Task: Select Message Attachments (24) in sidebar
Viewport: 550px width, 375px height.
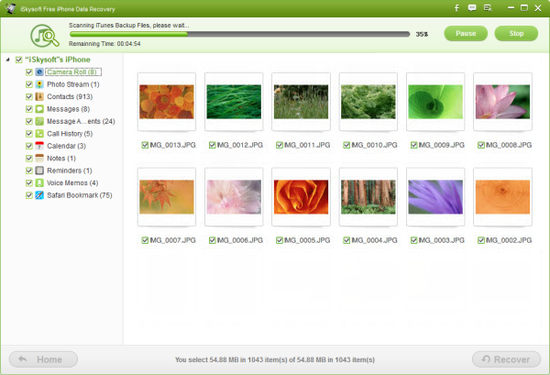Action: click(x=81, y=121)
